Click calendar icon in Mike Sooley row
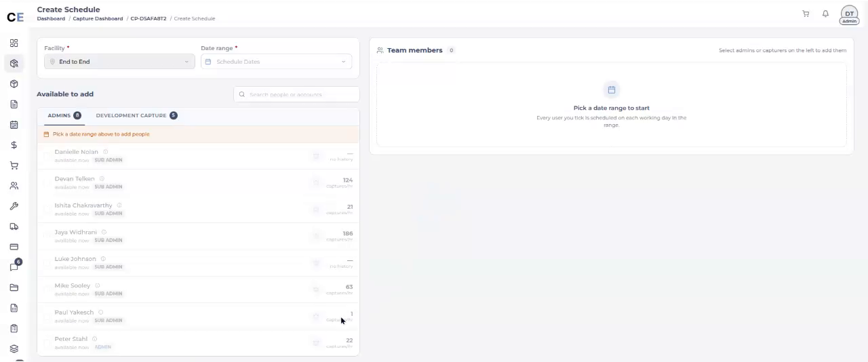This screenshot has height=362, width=868. pos(316,289)
